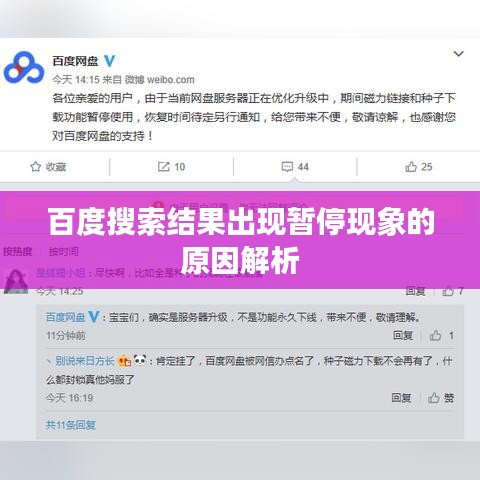Viewport: 480px width, 480px height.
Task: Click 回复 on the 今天 16:19 reply
Action: (x=401, y=398)
